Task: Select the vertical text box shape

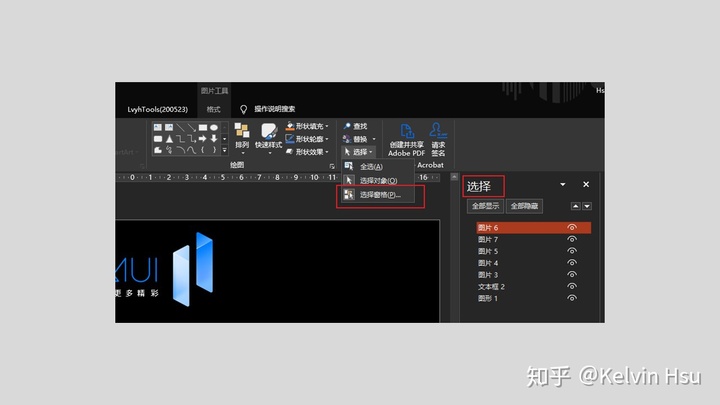Action: pyautogui.click(x=169, y=127)
